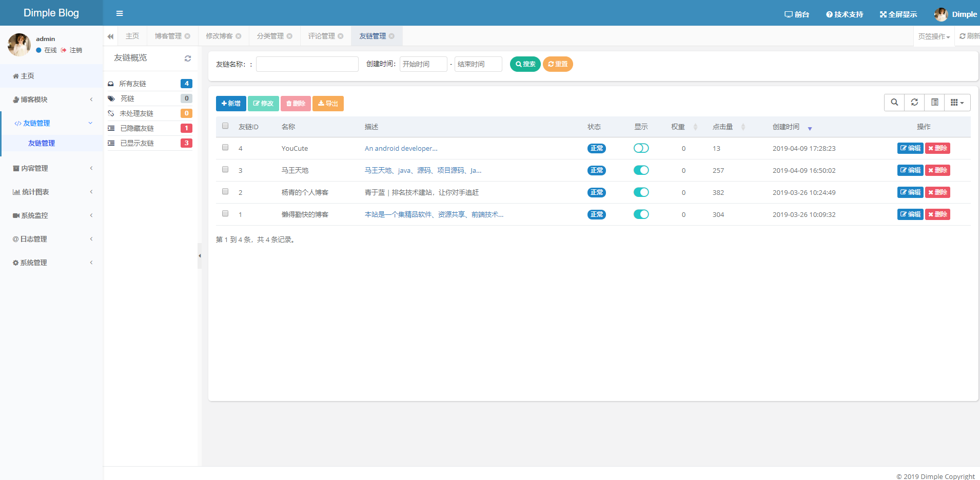980x480 pixels.
Task: Close the 分类管理 tab
Action: click(x=289, y=36)
